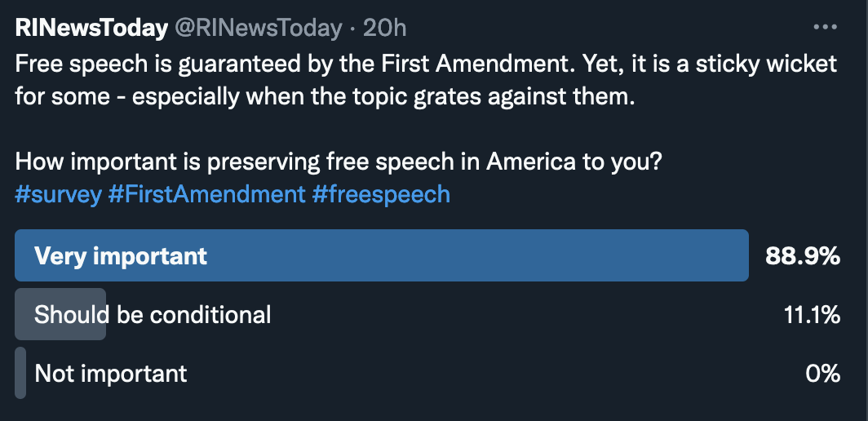Select the 88.9% poll result value
Viewport: 868px width, 421px height.
(x=802, y=256)
